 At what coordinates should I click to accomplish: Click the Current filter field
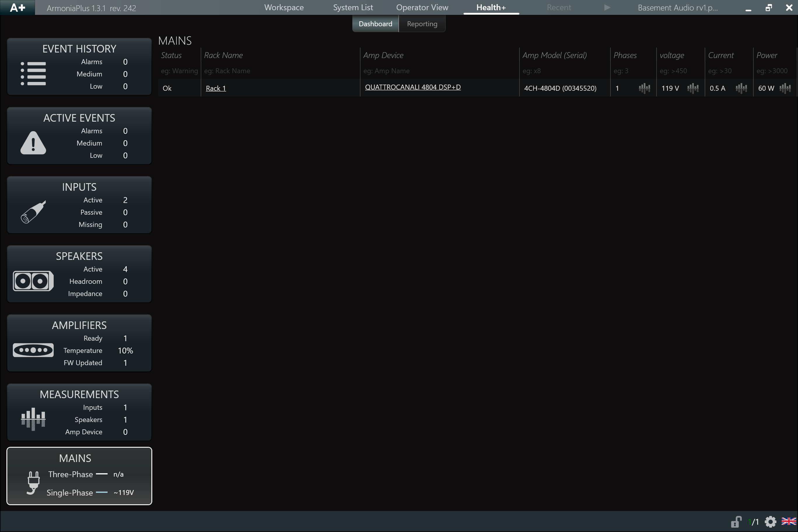click(729, 71)
